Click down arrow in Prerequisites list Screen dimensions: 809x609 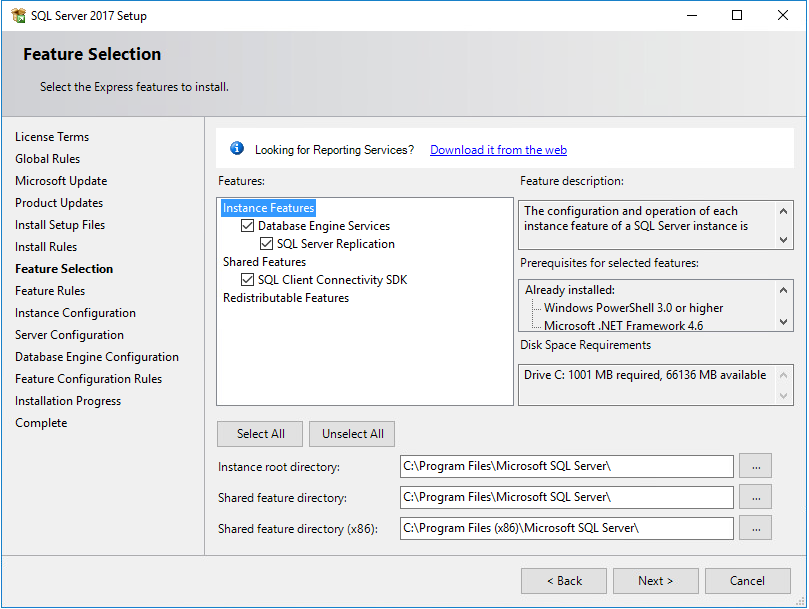click(783, 322)
